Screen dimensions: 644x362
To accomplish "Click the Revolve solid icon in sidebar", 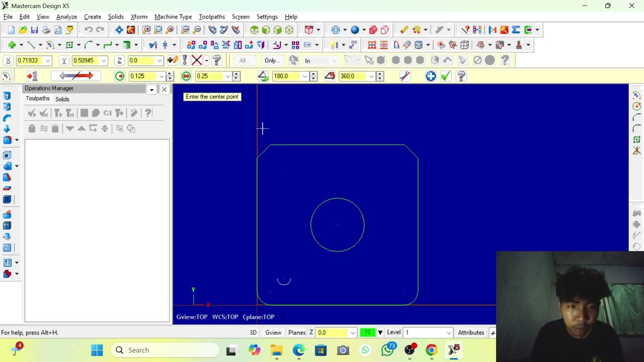I will (7, 107).
